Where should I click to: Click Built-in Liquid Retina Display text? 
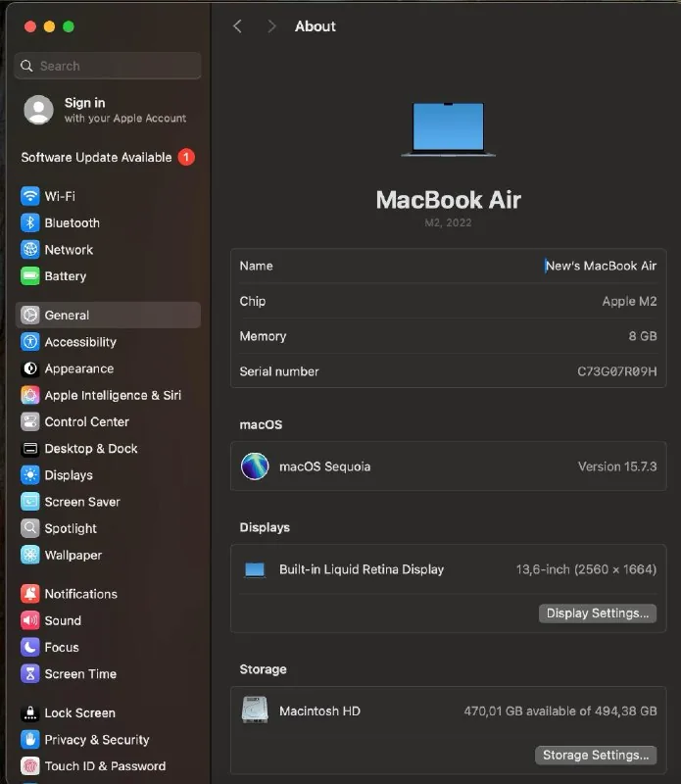point(362,569)
